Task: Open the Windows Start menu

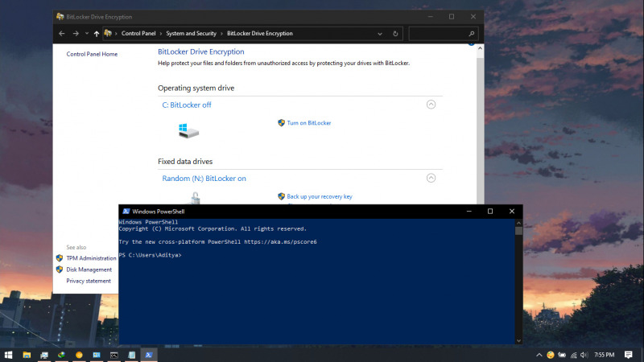Action: click(8, 355)
